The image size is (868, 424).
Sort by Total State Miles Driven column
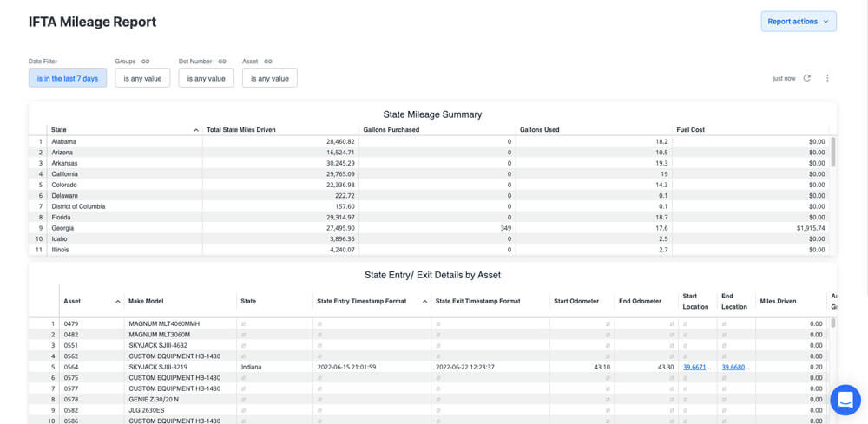(240, 130)
